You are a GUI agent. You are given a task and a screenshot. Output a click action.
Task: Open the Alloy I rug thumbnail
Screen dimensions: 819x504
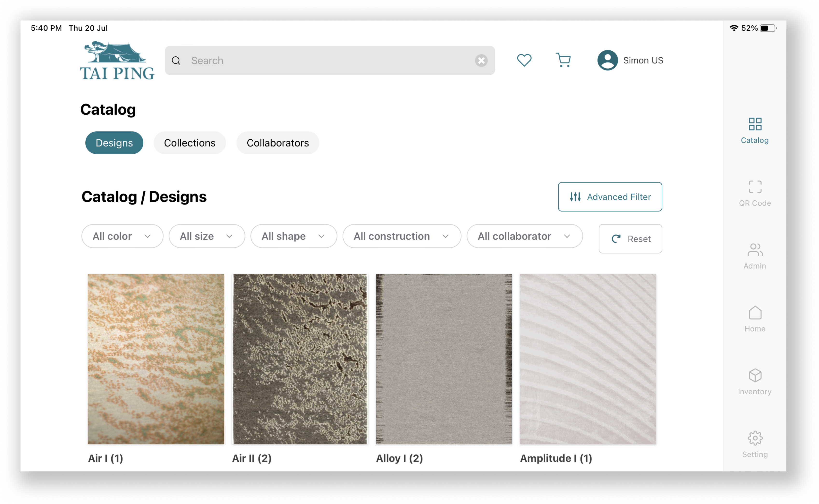[x=444, y=359]
